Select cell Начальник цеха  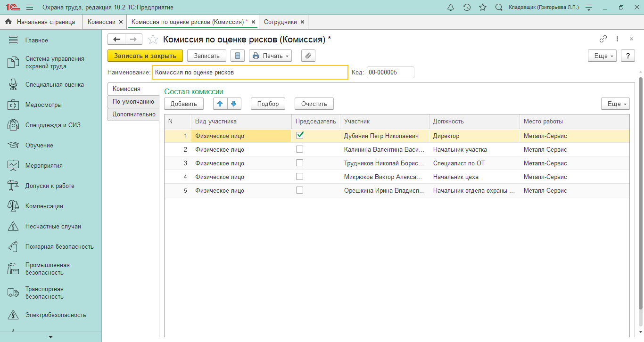474,177
